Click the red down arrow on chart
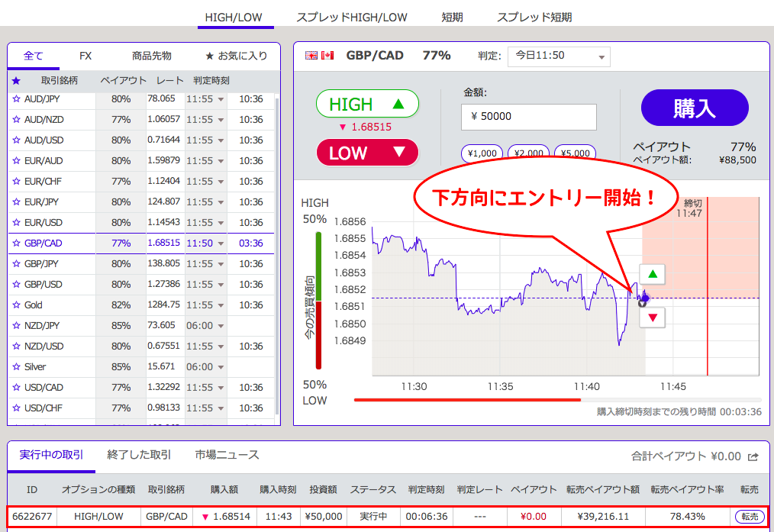The height and width of the screenshot is (532, 774). click(651, 317)
